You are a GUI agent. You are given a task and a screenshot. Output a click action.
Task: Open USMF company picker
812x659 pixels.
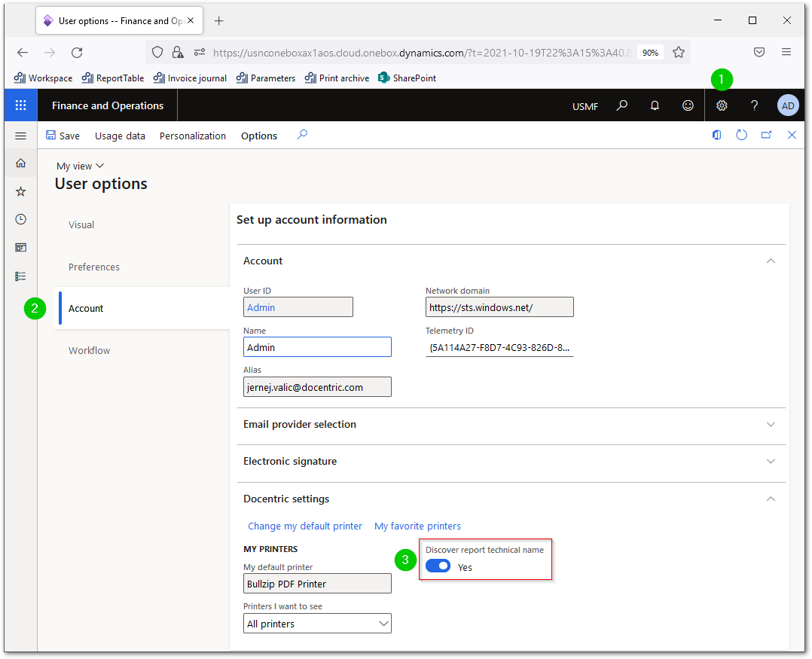pyautogui.click(x=585, y=106)
